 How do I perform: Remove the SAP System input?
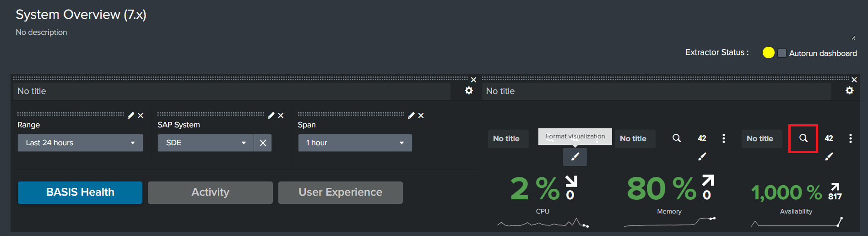281,115
